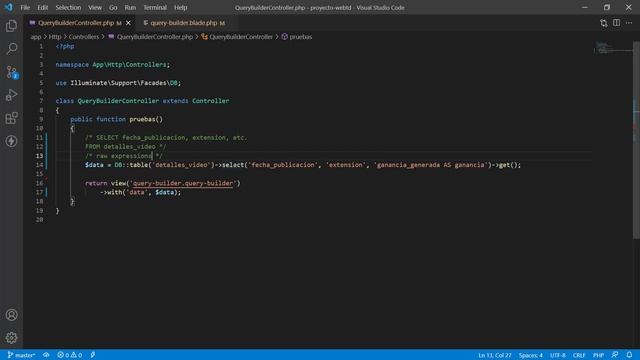The image size is (640, 360).
Task: Click line number 14 in gutter
Action: [39, 165]
